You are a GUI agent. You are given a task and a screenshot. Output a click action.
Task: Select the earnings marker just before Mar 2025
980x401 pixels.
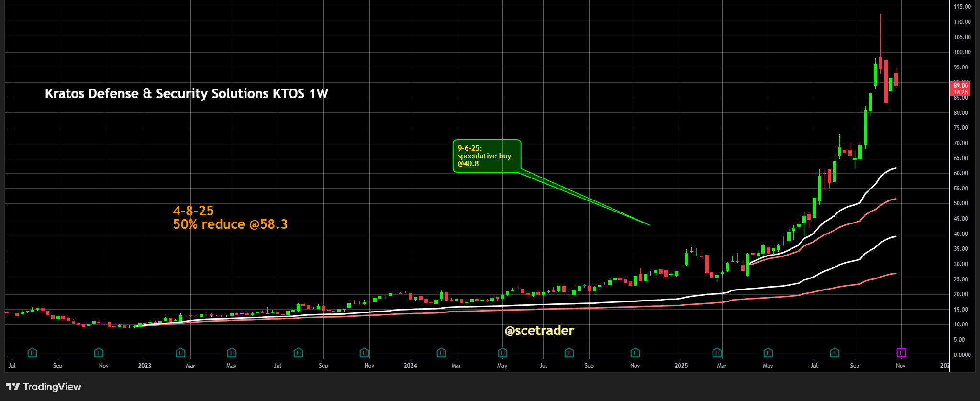click(717, 353)
